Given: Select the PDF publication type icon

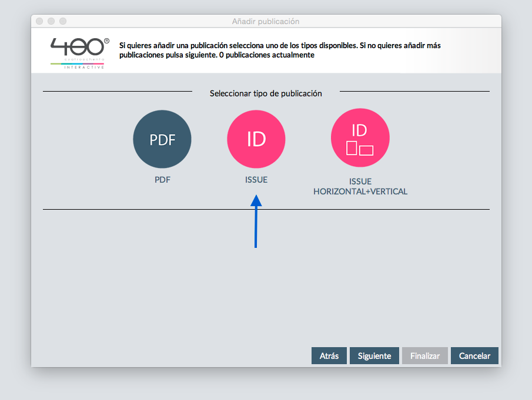Looking at the screenshot, I should point(162,139).
